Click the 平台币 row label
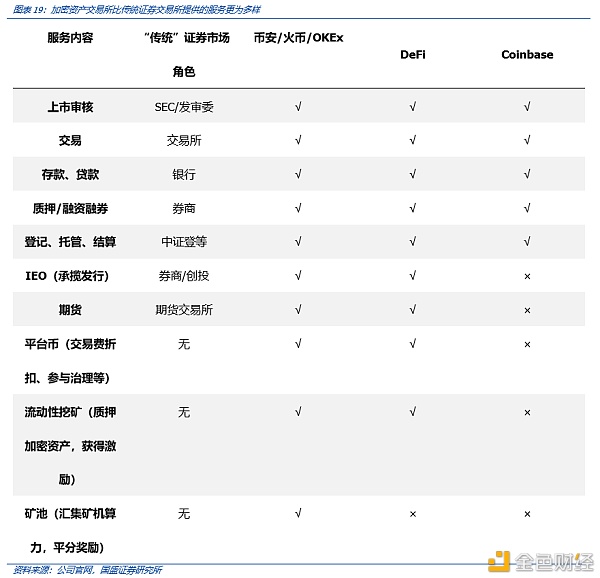The width and height of the screenshot is (600, 578). coord(70,361)
